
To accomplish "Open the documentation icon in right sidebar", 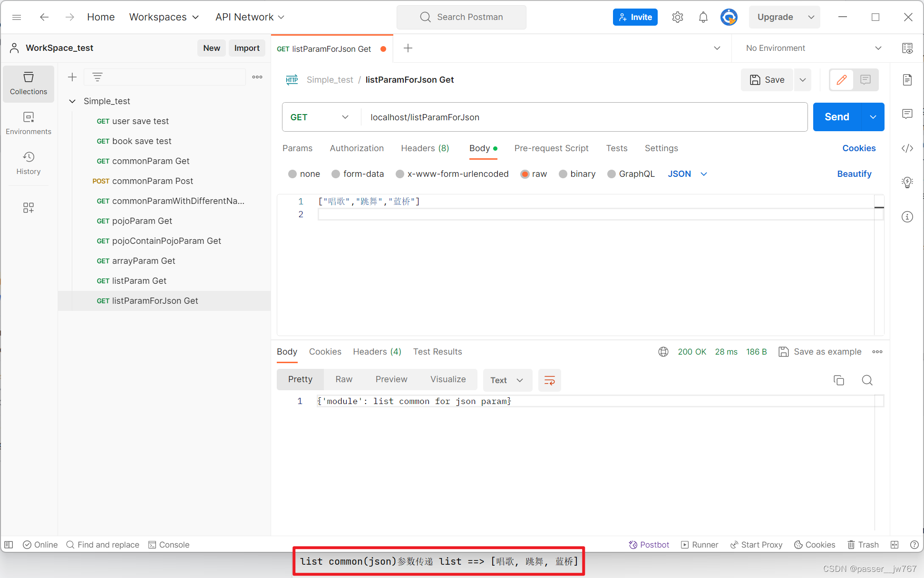I will 907,79.
